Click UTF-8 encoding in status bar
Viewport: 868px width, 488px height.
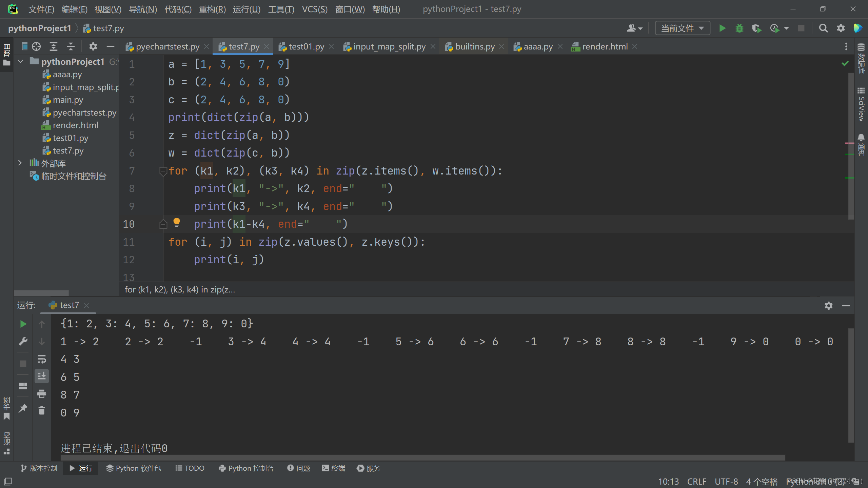(x=726, y=482)
